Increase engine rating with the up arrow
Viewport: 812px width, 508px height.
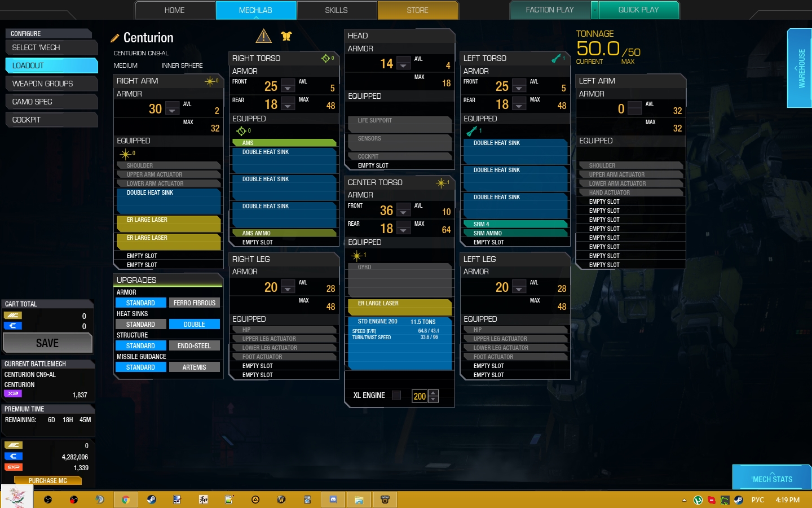[433, 393]
